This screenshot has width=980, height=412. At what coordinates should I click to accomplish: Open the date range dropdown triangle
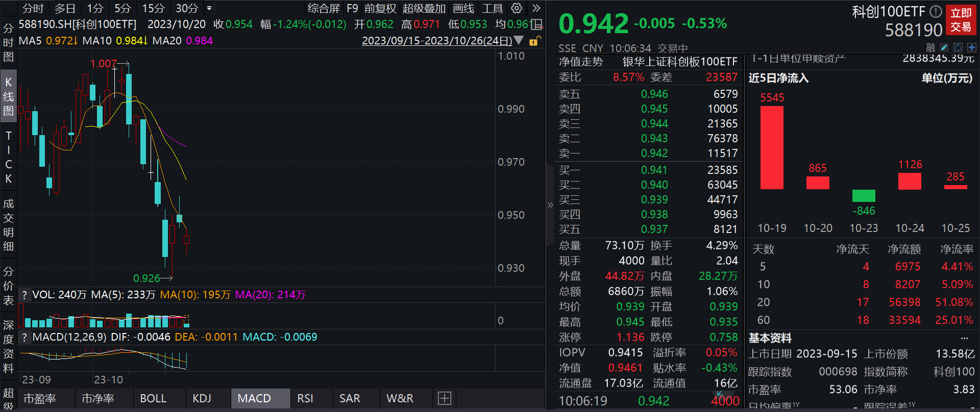point(519,41)
